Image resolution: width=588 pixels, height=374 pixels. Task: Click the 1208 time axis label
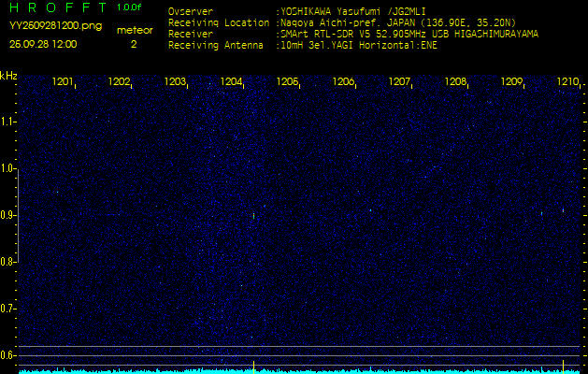point(455,81)
